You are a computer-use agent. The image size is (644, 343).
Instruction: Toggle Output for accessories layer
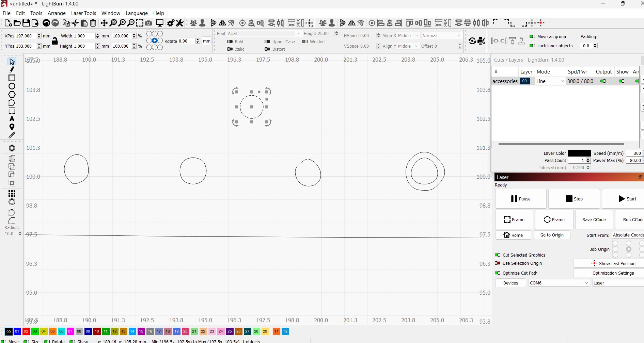pos(603,81)
